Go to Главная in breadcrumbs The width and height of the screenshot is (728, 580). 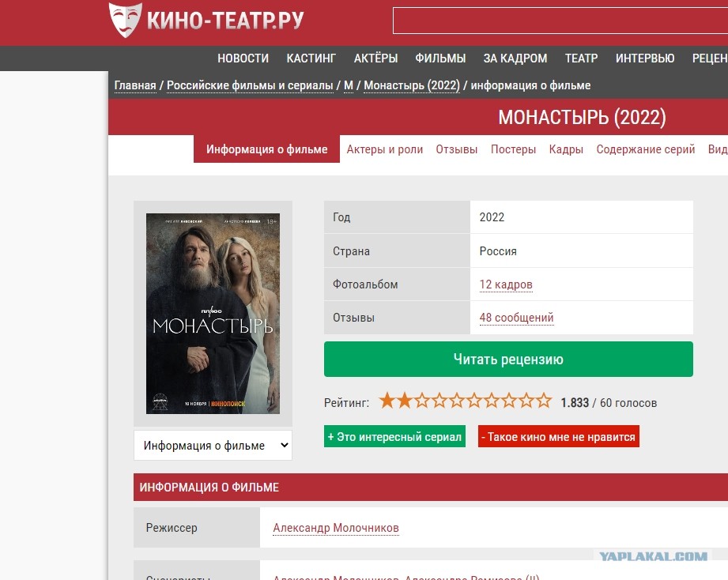point(135,85)
